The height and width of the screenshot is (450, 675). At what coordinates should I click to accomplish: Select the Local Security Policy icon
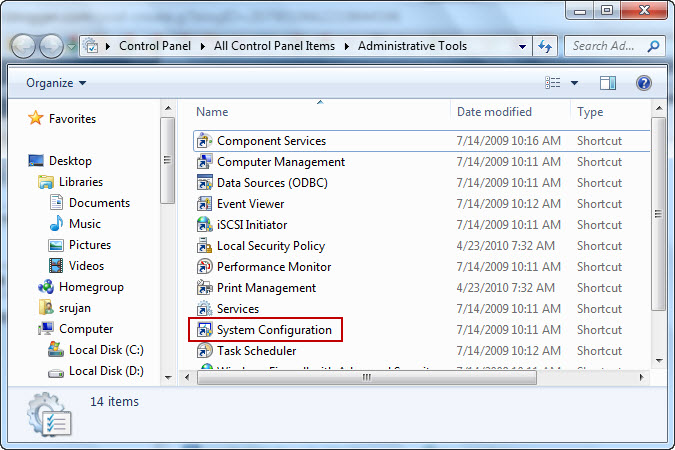pyautogui.click(x=204, y=245)
